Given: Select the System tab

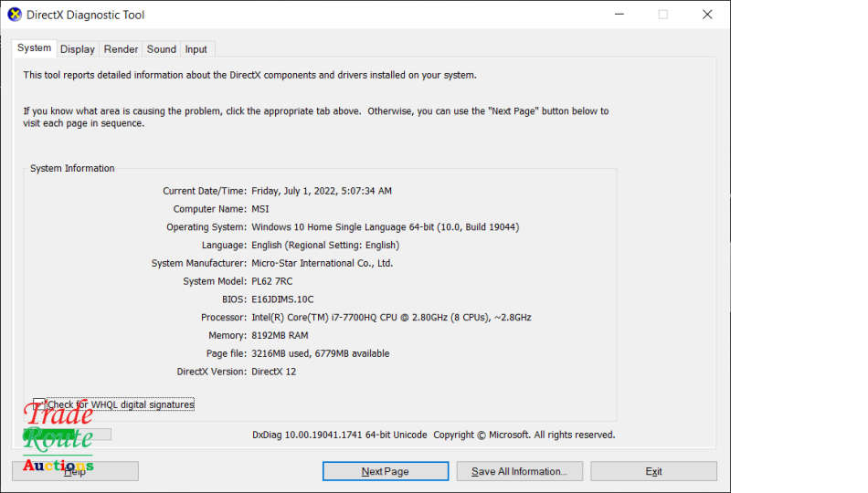Looking at the screenshot, I should [x=34, y=48].
